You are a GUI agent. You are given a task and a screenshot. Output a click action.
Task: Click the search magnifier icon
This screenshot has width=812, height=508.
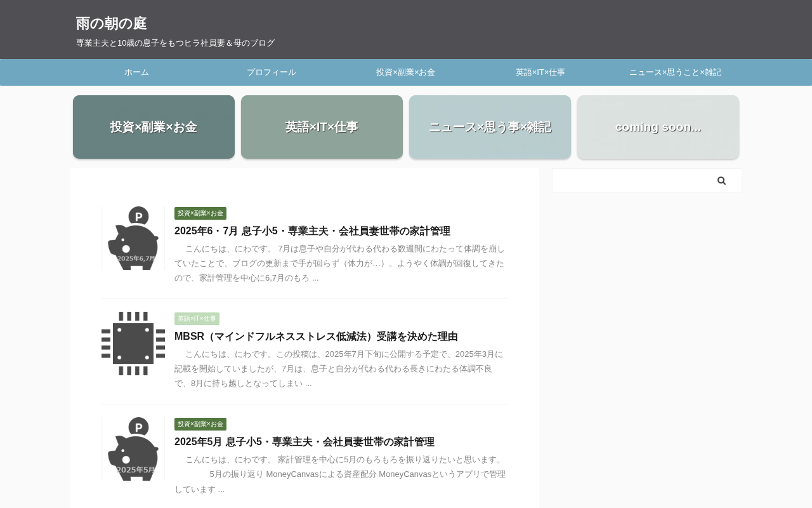coord(721,180)
